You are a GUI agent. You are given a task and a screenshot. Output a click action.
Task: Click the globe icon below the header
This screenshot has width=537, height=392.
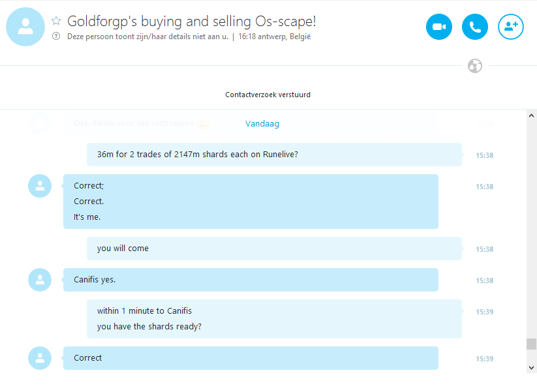point(474,66)
